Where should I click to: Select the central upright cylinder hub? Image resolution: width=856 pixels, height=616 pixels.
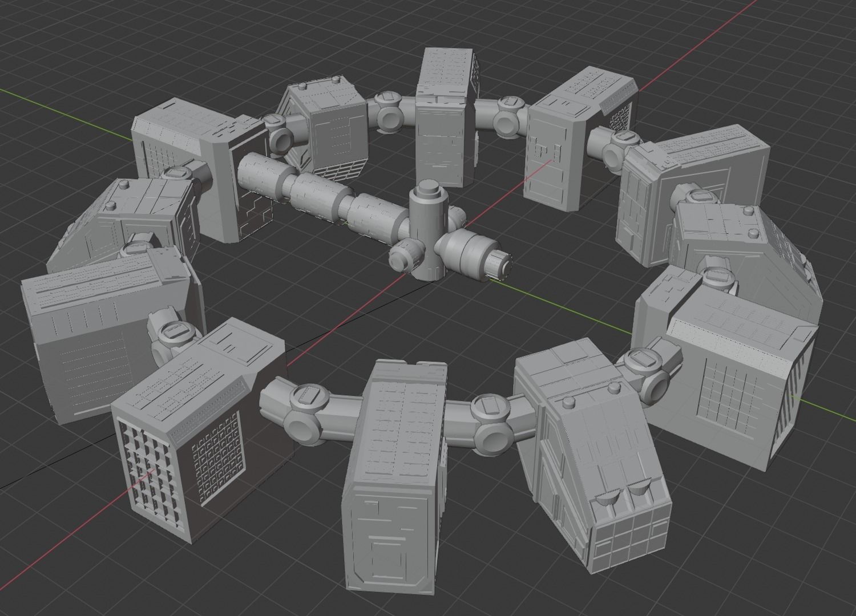(429, 229)
